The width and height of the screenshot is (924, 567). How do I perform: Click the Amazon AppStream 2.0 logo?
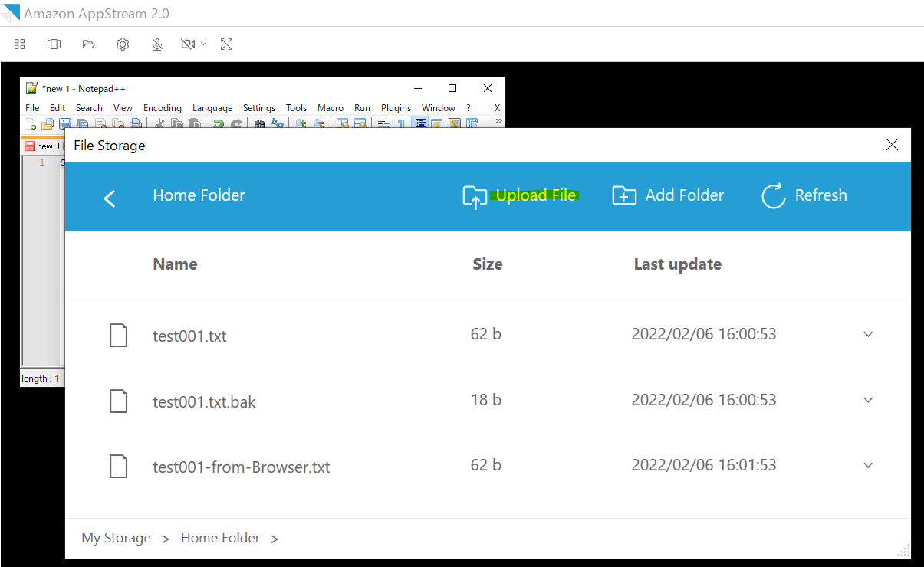(12, 13)
